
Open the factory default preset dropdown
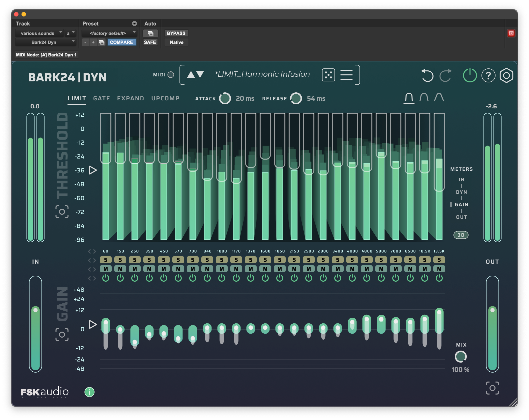tap(109, 33)
